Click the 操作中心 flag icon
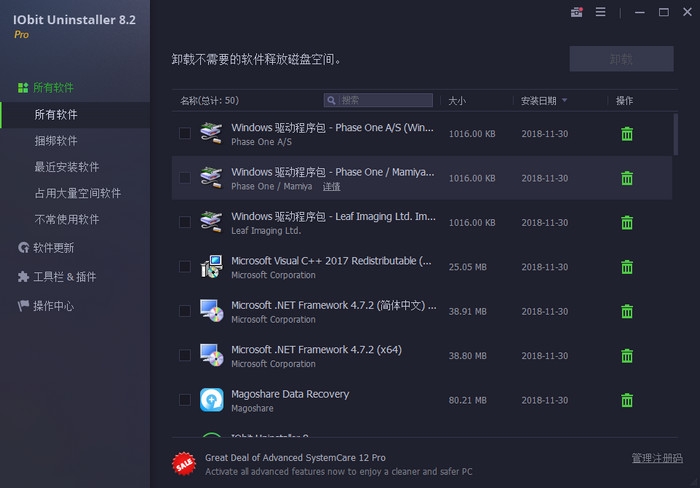The height and width of the screenshot is (488, 700). pyautogui.click(x=23, y=306)
